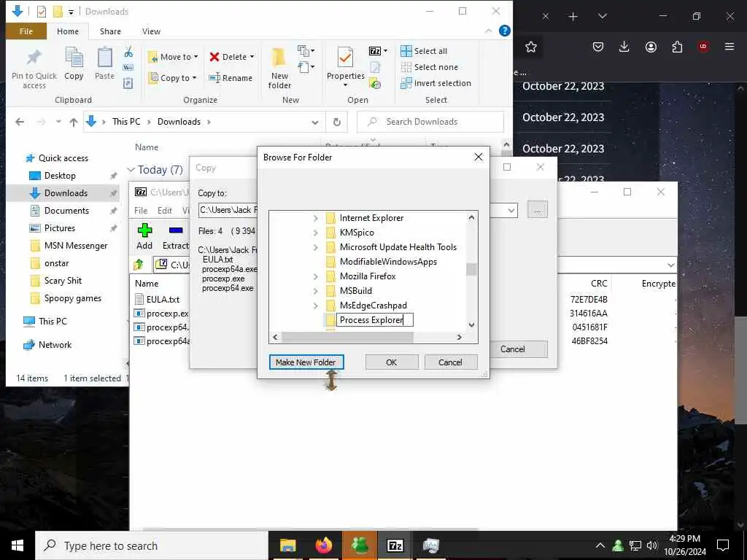Screen dimensions: 747x560
Task: Collapse the Today (7) group
Action: pos(131,169)
